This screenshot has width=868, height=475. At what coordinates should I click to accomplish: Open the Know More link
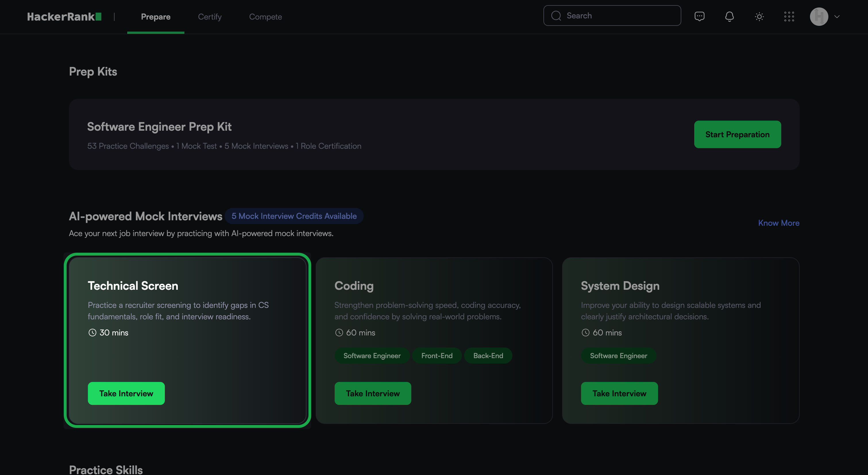point(778,223)
